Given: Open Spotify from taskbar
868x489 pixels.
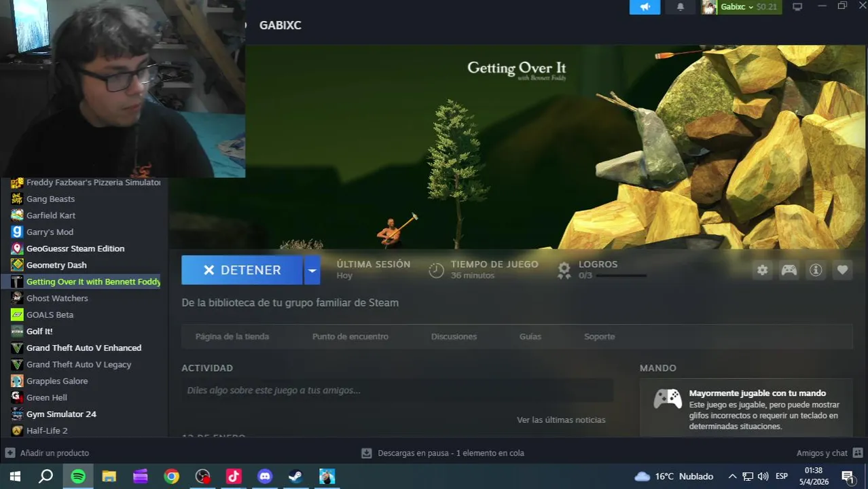Looking at the screenshot, I should coord(78,477).
